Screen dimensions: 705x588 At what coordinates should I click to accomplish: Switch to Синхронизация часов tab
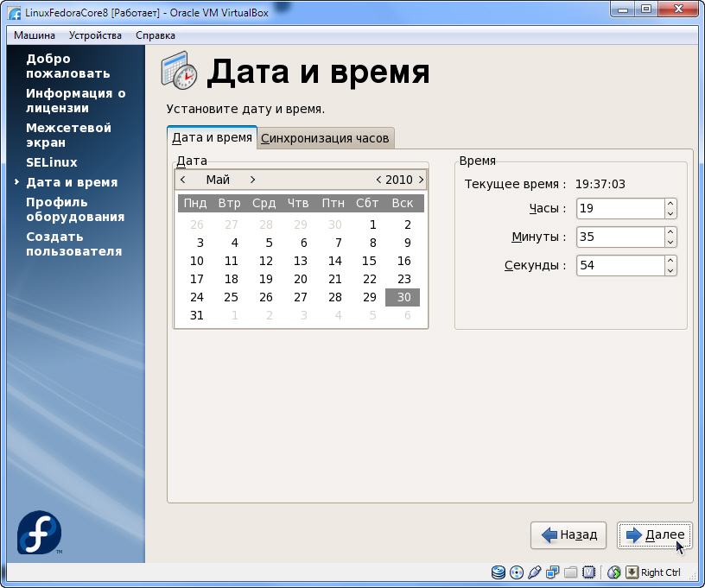point(325,138)
